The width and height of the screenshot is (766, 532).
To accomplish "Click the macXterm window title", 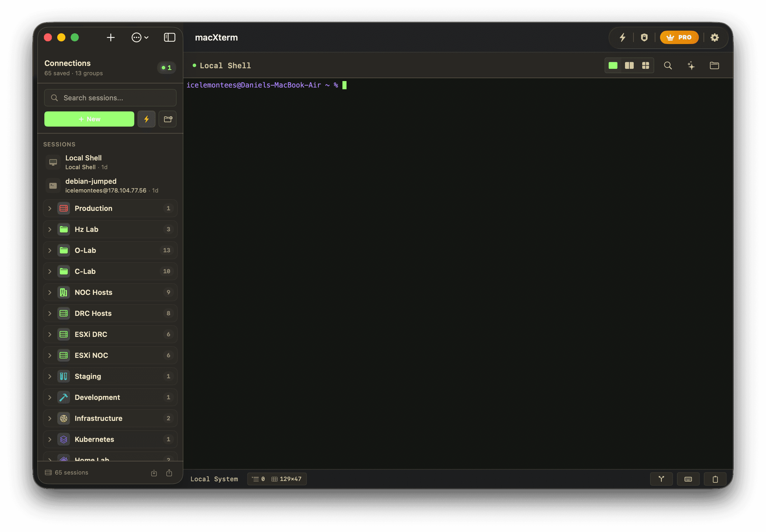I will [216, 37].
